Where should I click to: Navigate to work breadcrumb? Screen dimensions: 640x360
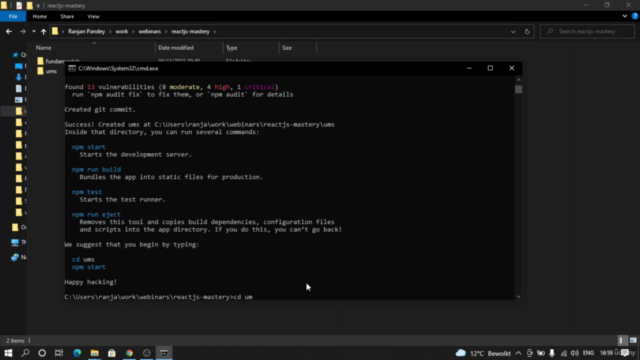click(x=122, y=31)
